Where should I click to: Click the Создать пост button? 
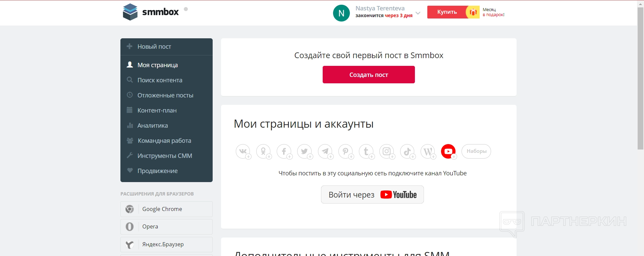point(369,75)
